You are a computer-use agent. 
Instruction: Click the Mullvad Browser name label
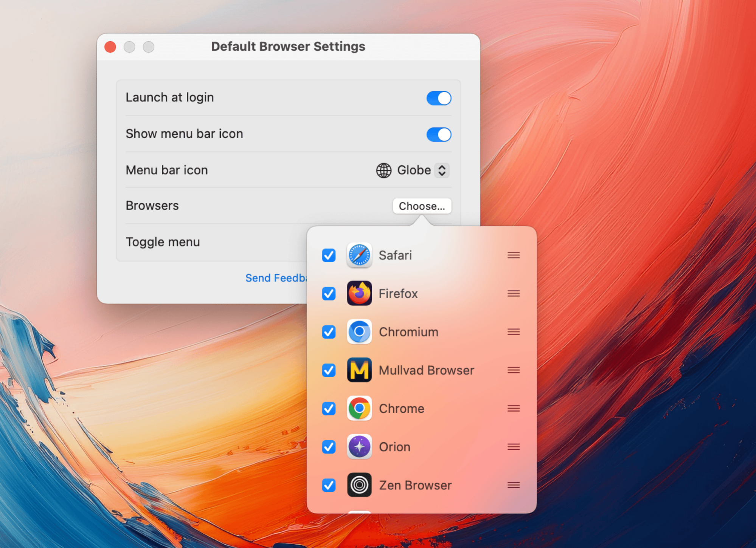pyautogui.click(x=426, y=370)
